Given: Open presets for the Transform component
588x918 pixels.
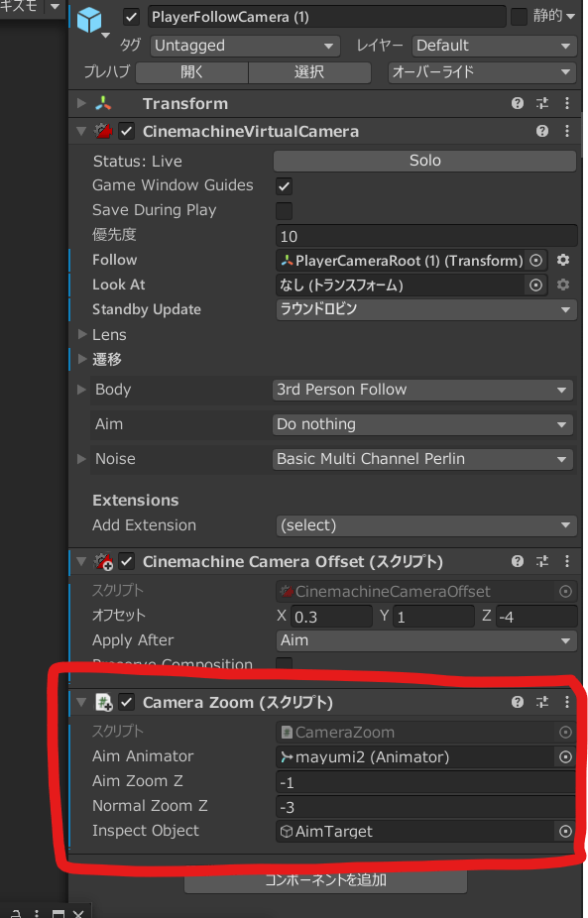Looking at the screenshot, I should [x=542, y=104].
